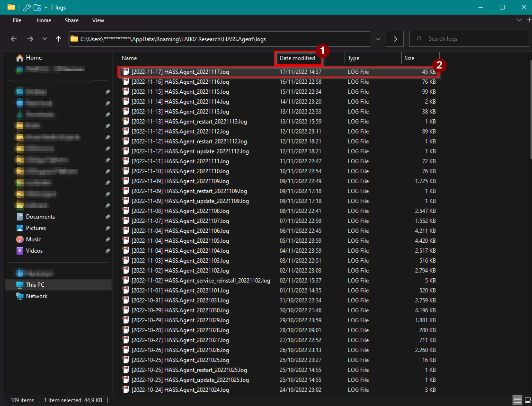Select HASS.Agent_update_20221025.log
Viewport: 532px width, 406px height.
[x=190, y=380]
